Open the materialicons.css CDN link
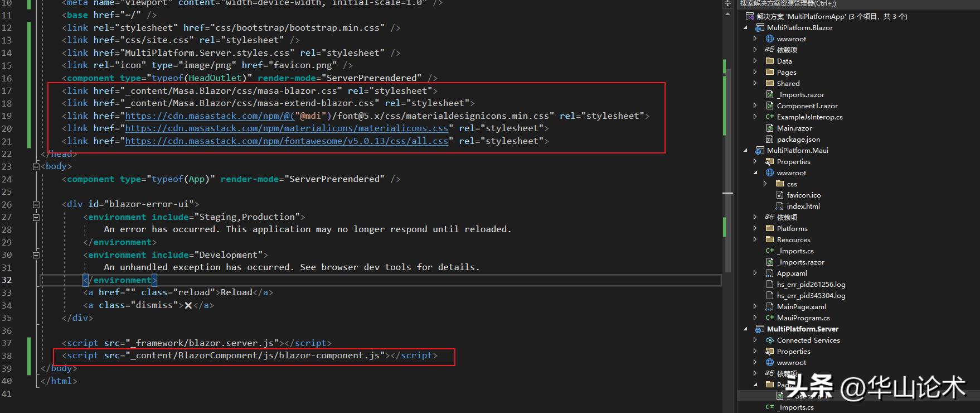 coord(287,128)
